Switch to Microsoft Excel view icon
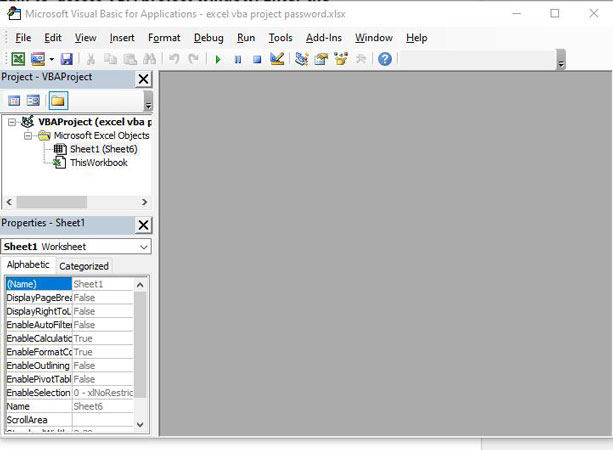The height and width of the screenshot is (450, 613). pos(18,59)
